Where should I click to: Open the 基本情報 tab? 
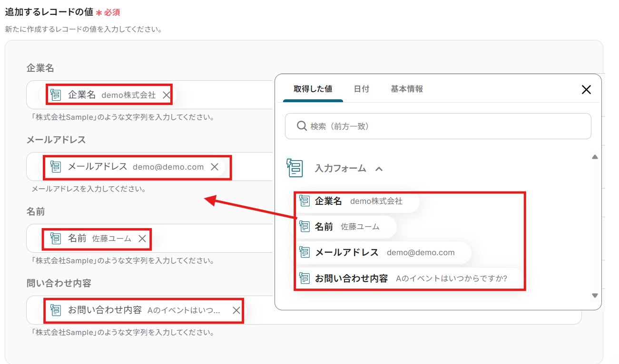407,89
